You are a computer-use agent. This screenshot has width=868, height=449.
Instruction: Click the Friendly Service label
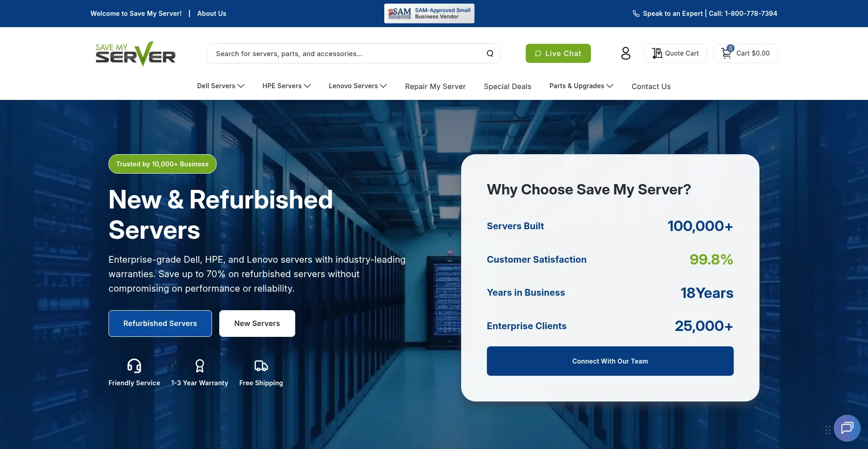coord(134,383)
